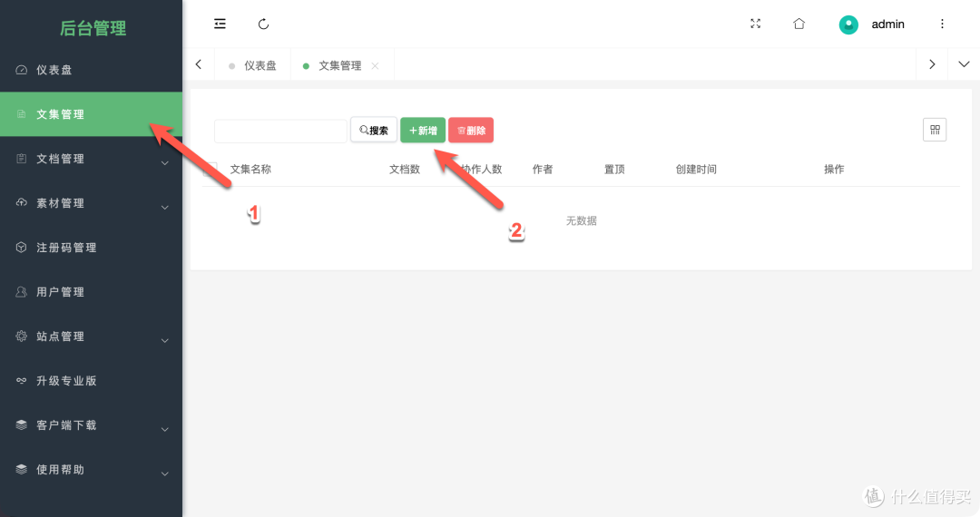980x517 pixels.
Task: Click the 注册码管理 cube icon
Action: click(21, 248)
